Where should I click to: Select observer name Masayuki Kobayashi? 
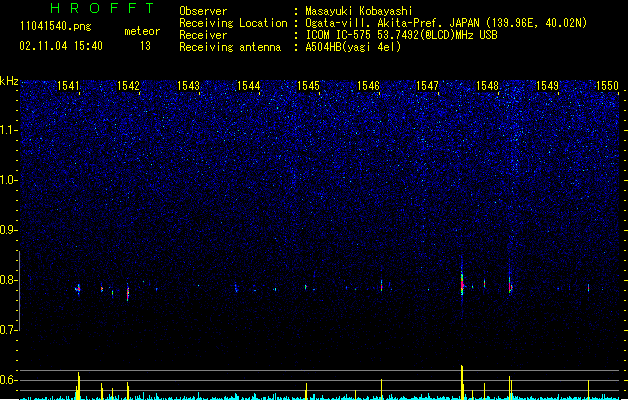click(x=359, y=11)
